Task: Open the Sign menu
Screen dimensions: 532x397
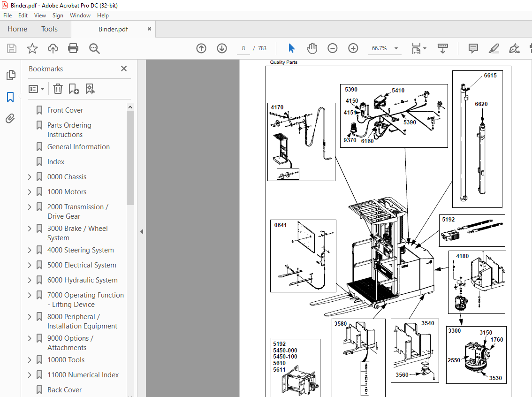Action: click(58, 15)
